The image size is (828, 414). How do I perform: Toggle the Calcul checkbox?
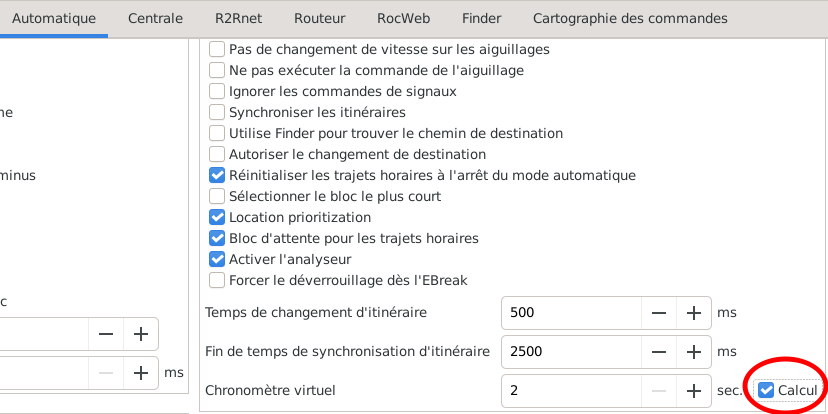(767, 390)
